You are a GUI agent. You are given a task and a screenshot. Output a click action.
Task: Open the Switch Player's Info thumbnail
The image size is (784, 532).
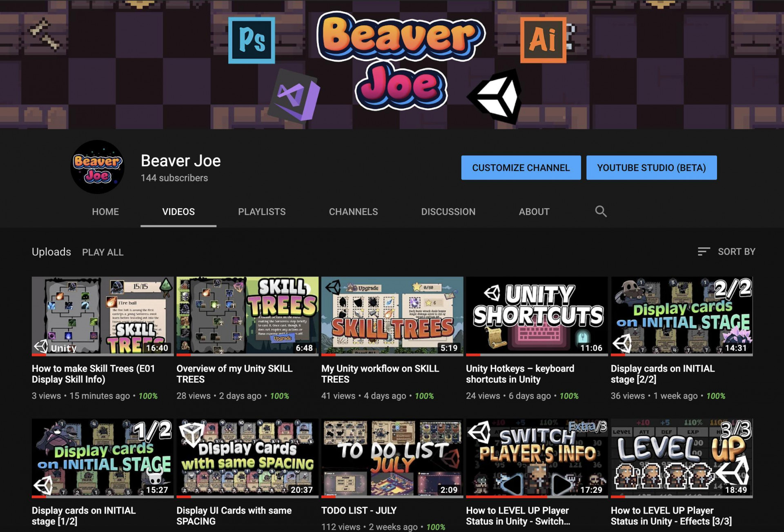click(x=537, y=457)
